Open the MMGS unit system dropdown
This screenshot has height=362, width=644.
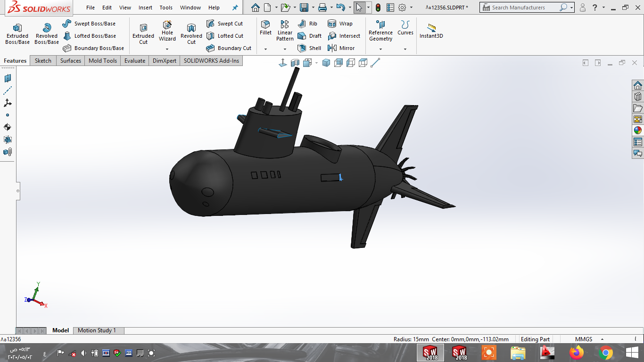coord(602,339)
